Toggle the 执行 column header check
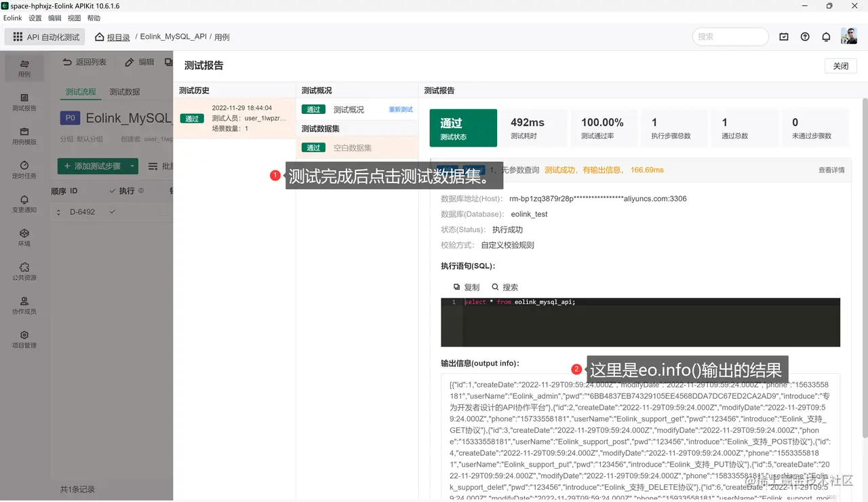This screenshot has width=868, height=502. coord(113,191)
